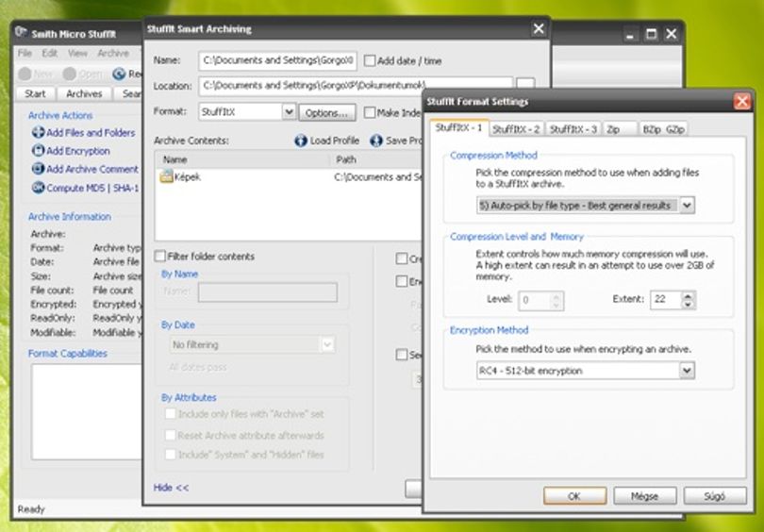Click the Add Archive Comment icon

(38, 169)
